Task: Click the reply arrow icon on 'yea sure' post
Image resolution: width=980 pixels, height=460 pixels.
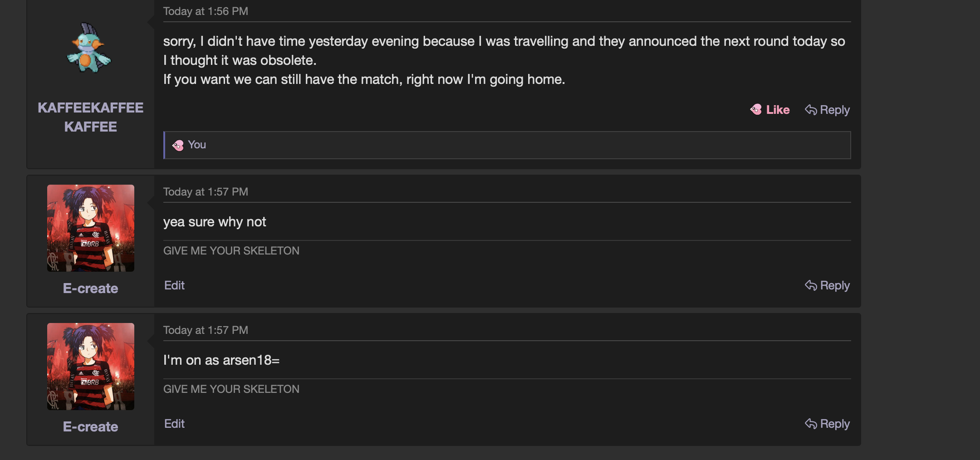Action: [x=811, y=285]
